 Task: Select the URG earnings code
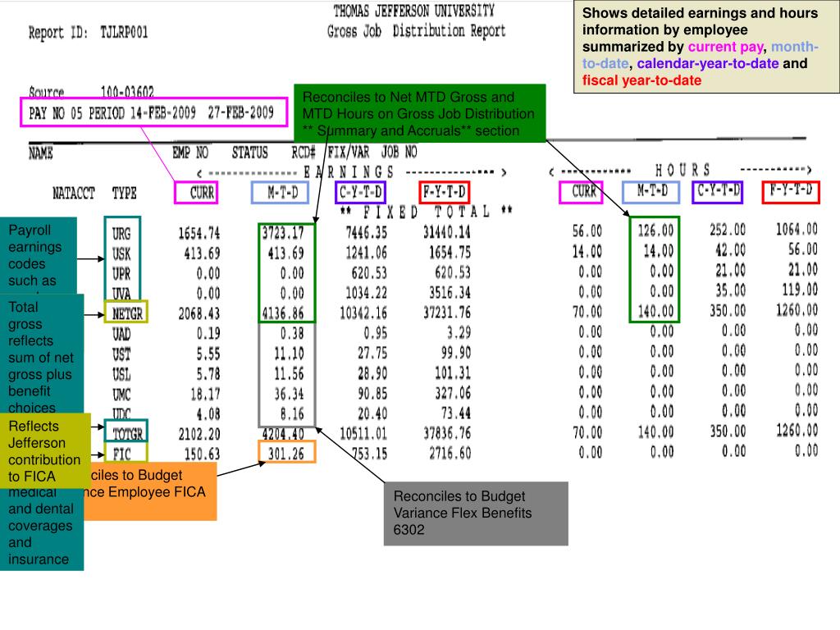click(121, 234)
